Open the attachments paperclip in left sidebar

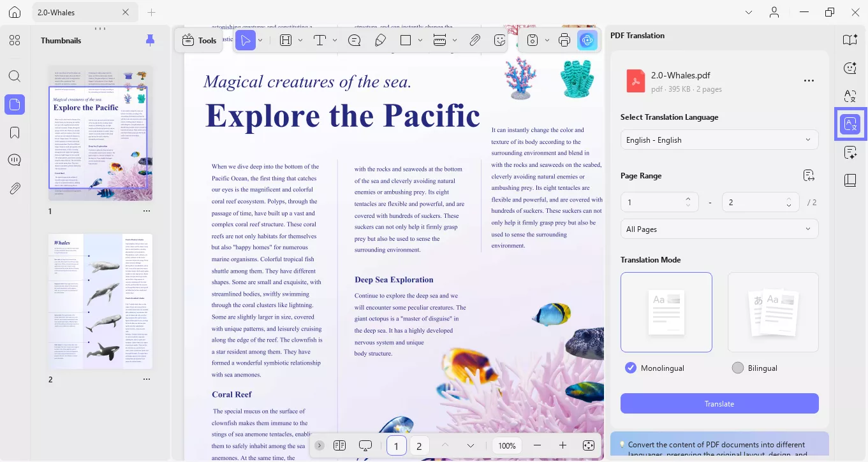coord(15,188)
